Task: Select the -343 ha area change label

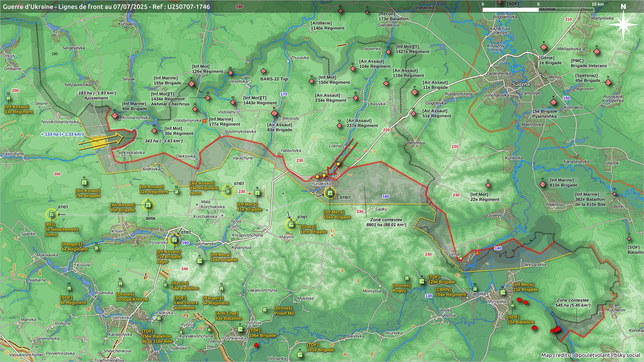Action: (162, 141)
